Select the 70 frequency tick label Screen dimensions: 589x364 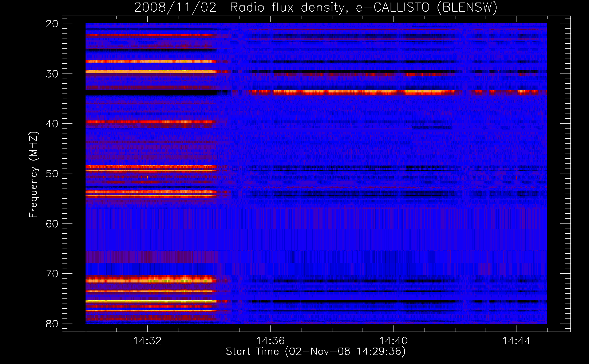click(x=52, y=274)
